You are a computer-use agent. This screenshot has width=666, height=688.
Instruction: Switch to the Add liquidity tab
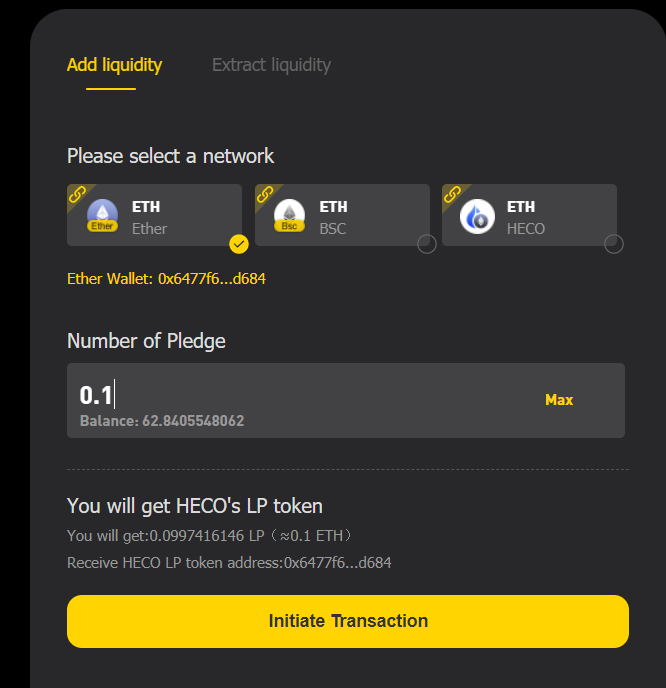click(x=114, y=65)
